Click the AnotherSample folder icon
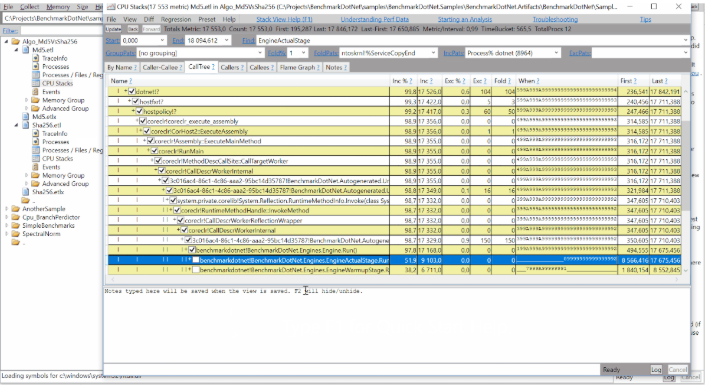The width and height of the screenshot is (707, 386). (x=16, y=209)
